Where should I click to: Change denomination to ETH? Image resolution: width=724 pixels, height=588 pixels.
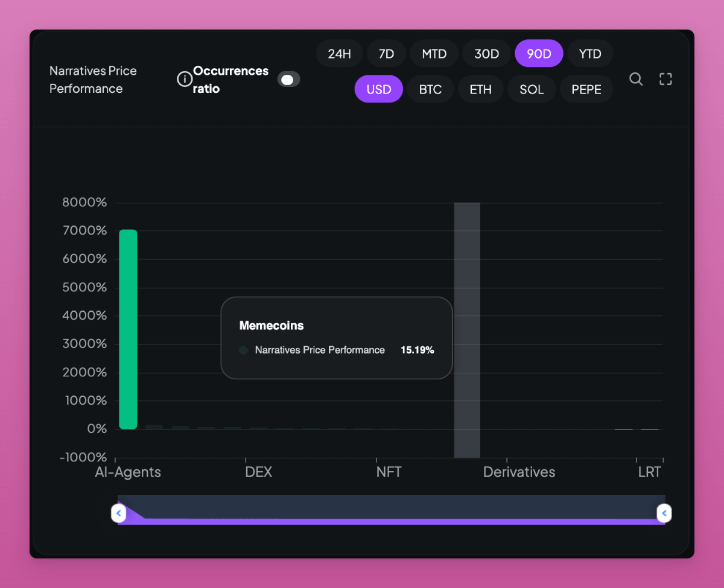480,89
